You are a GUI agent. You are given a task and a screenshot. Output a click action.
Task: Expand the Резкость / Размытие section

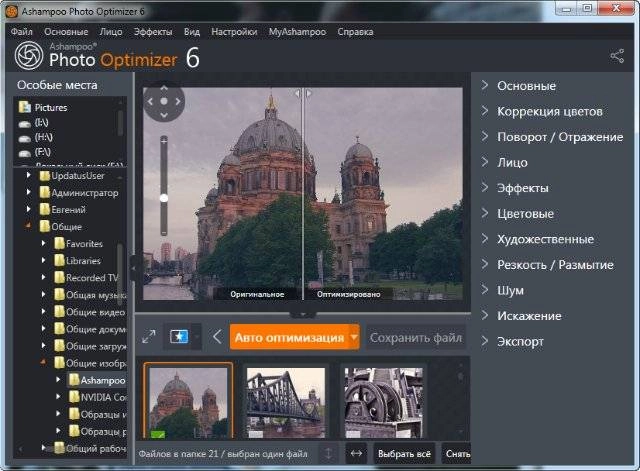547,264
